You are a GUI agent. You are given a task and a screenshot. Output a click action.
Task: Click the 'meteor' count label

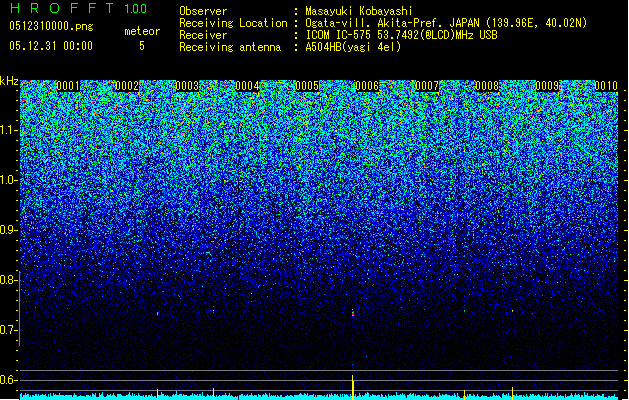[142, 31]
